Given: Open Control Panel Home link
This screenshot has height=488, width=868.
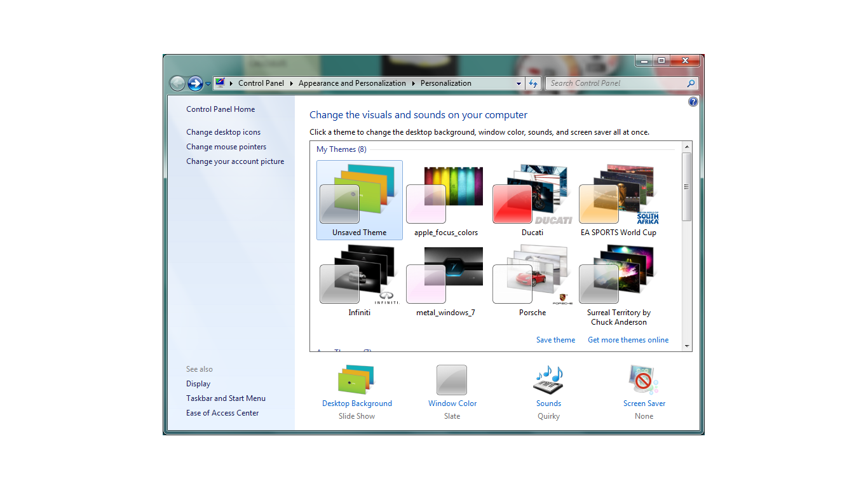Looking at the screenshot, I should pyautogui.click(x=220, y=109).
